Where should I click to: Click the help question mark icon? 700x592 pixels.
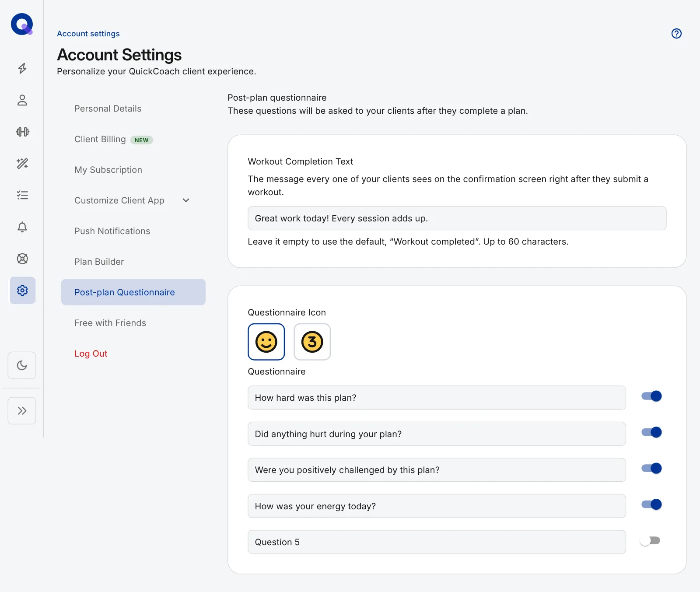pyautogui.click(x=676, y=34)
